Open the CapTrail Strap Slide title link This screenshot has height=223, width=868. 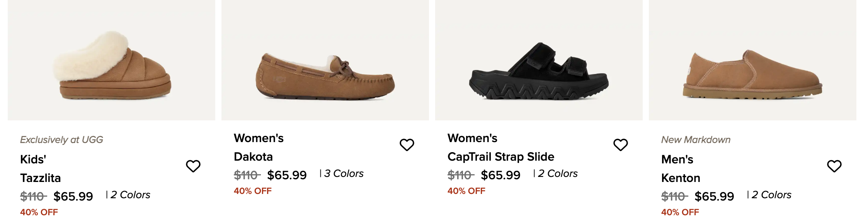[501, 157]
